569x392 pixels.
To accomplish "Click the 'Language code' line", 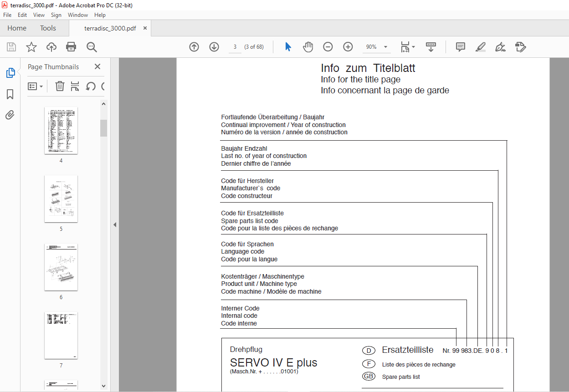I will coord(243,251).
